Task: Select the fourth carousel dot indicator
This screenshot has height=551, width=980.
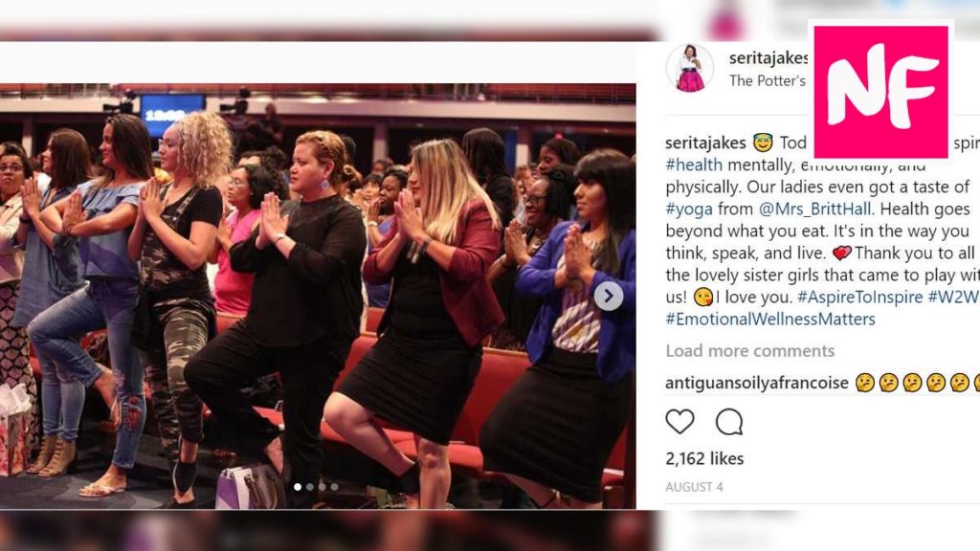Action: point(334,487)
